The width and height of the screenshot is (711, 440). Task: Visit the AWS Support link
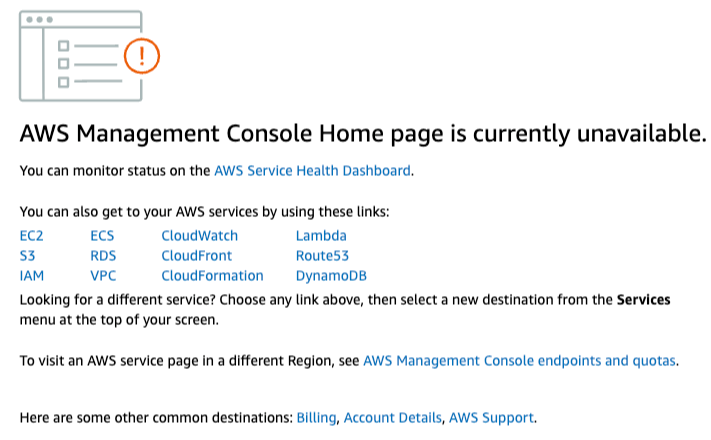click(x=492, y=418)
